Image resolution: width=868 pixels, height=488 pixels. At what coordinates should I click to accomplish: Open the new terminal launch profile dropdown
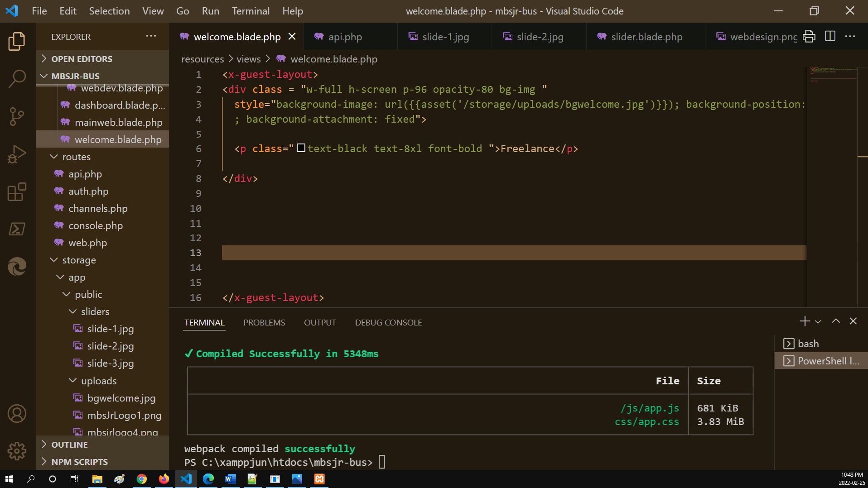pos(818,321)
